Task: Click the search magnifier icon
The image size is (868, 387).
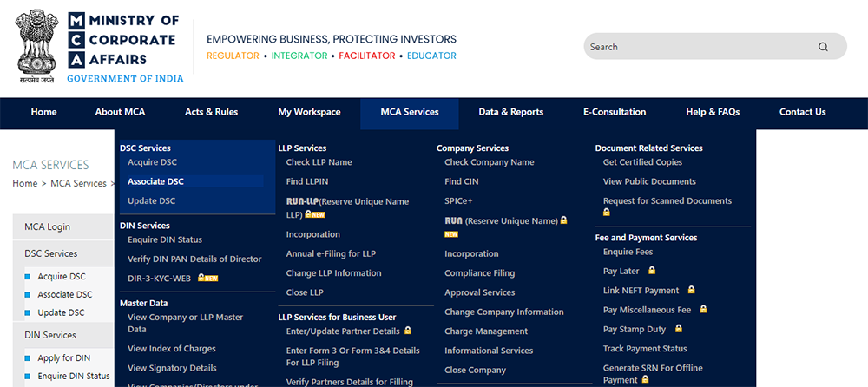Action: pos(823,47)
